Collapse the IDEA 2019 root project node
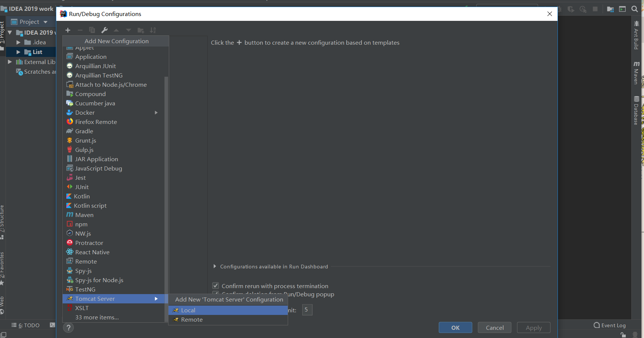 pos(10,32)
